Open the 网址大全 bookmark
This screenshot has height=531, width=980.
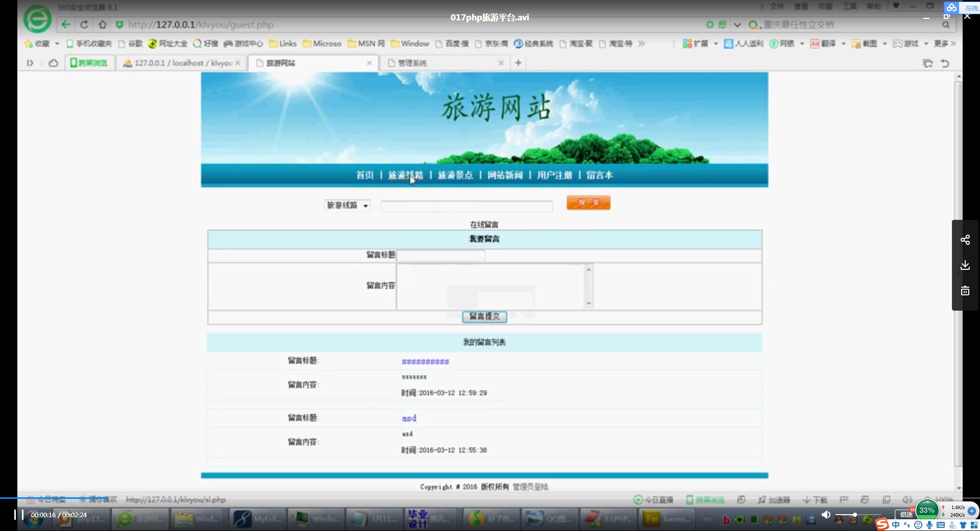168,44
